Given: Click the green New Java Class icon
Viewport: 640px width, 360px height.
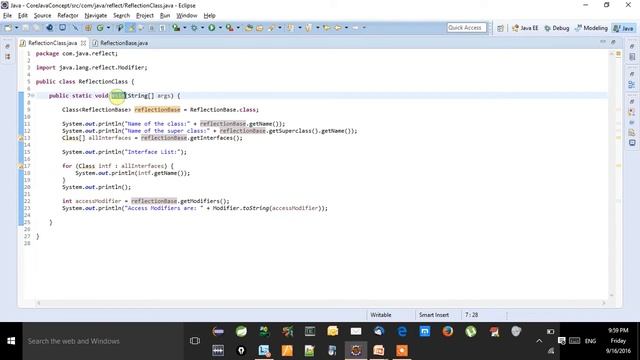Looking at the screenshot, I should tap(100, 28).
